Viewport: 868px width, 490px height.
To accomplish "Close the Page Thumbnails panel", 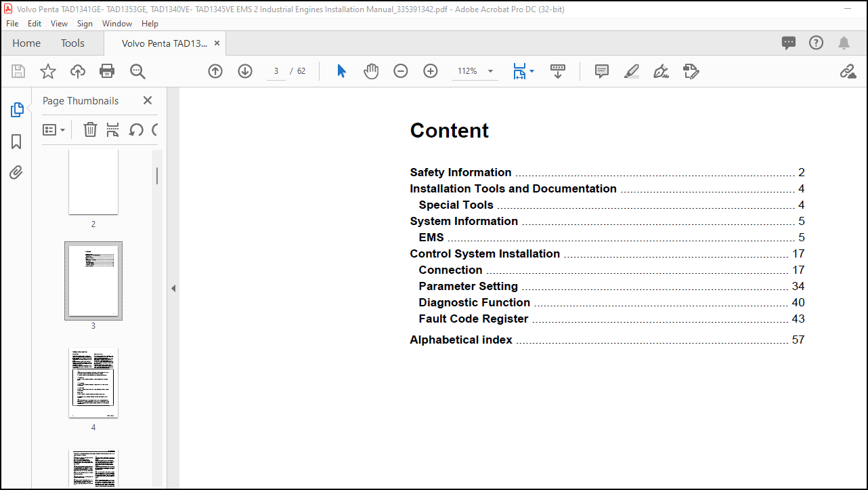I will point(148,100).
